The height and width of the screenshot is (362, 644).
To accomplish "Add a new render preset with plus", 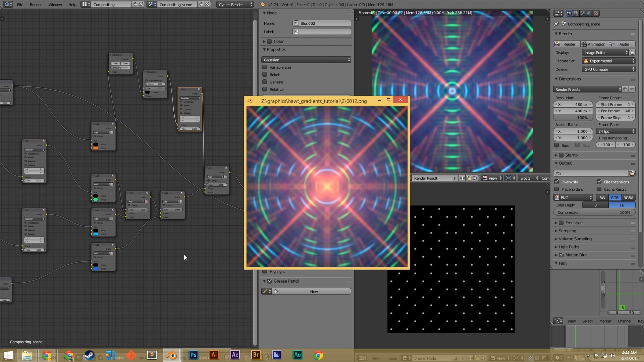I will (x=625, y=89).
